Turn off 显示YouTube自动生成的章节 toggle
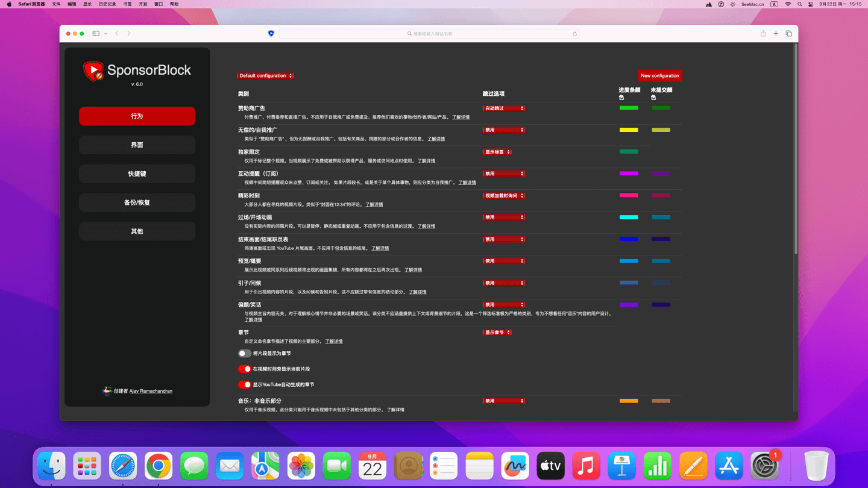 point(244,384)
